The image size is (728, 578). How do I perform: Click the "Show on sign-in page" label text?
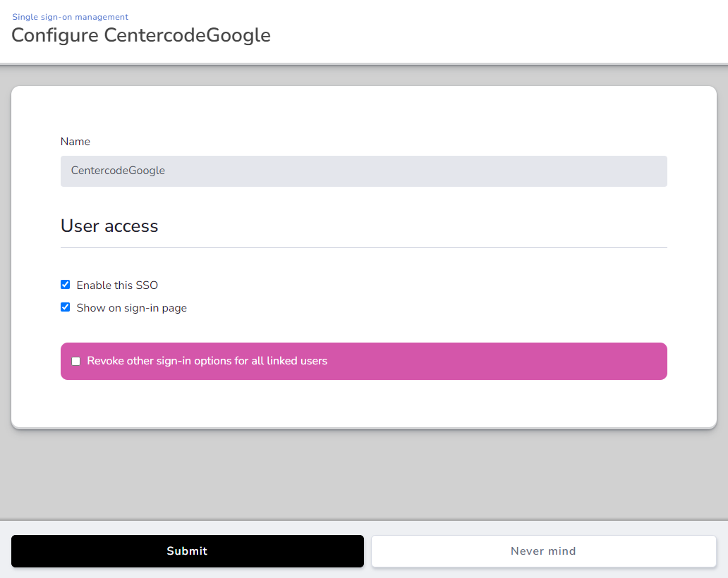(131, 308)
